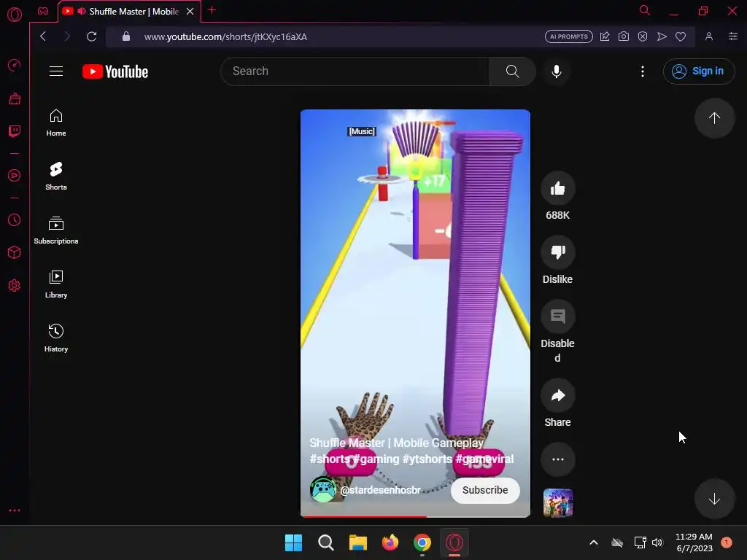747x560 pixels.
Task: Click the YouTube logo
Action: [115, 71]
